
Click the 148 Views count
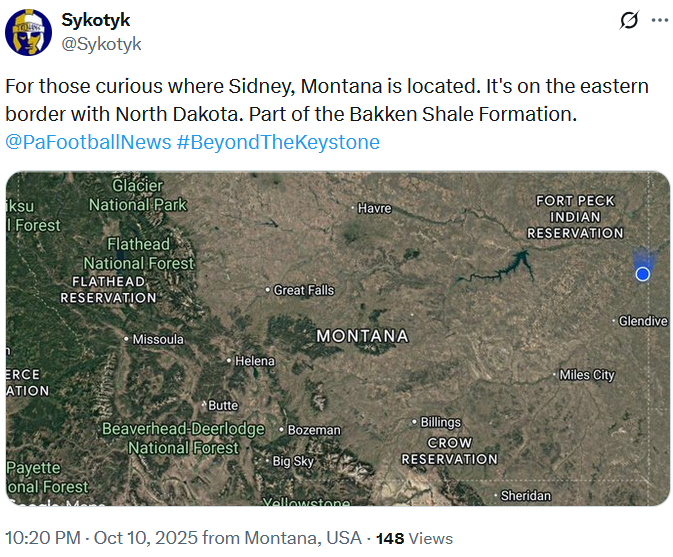pyautogui.click(x=414, y=538)
